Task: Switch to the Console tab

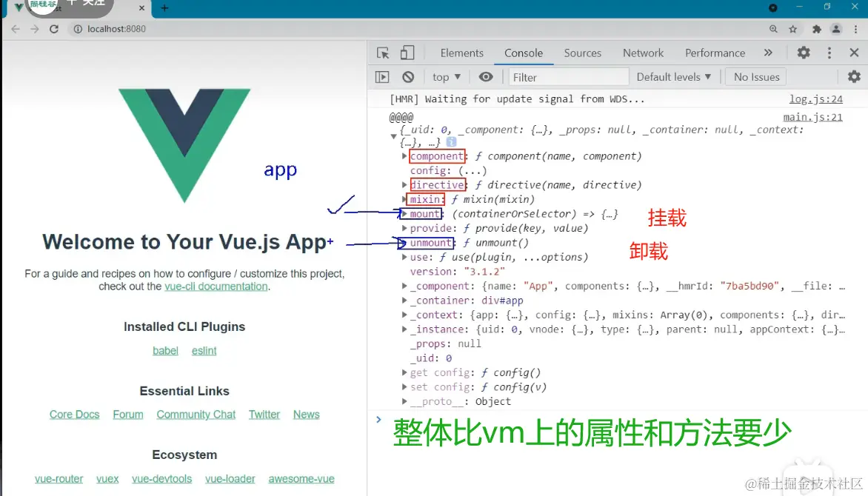Action: click(x=523, y=53)
